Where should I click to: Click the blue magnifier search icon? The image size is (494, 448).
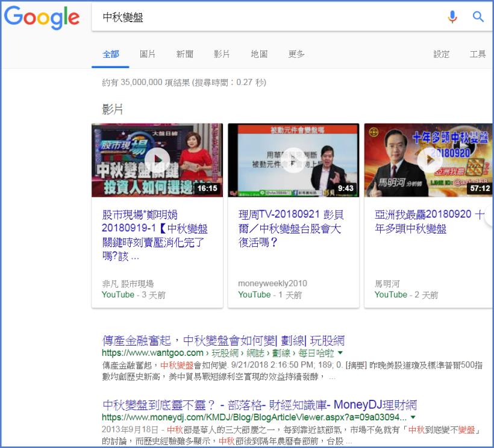478,16
